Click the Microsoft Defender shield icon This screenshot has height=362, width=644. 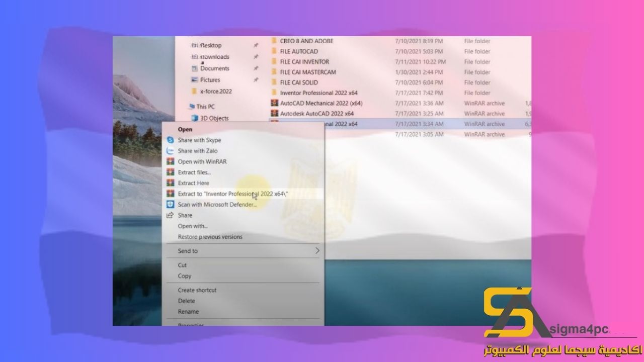click(x=170, y=205)
